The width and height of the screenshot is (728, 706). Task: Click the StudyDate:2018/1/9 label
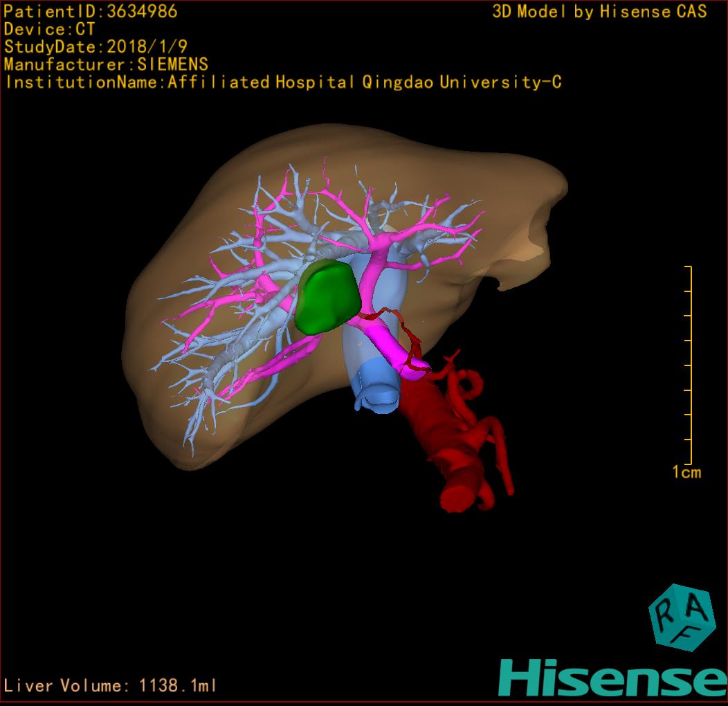point(95,47)
